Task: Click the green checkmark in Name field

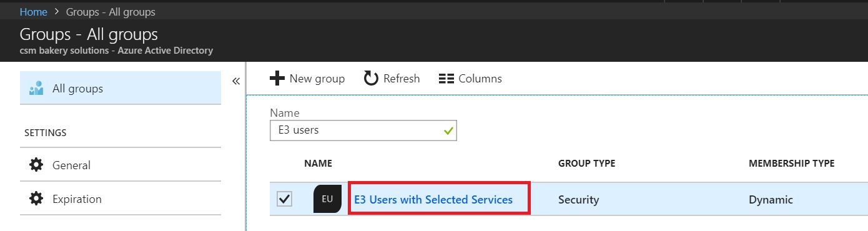Action: click(448, 131)
